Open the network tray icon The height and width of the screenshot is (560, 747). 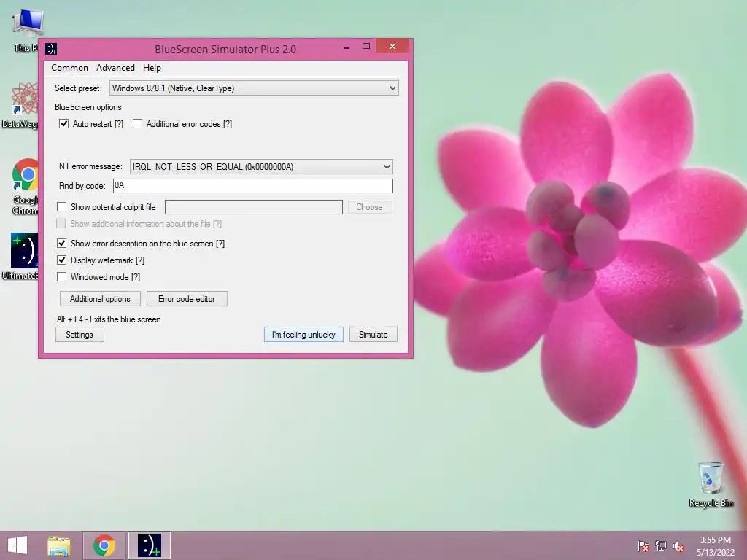point(661,546)
